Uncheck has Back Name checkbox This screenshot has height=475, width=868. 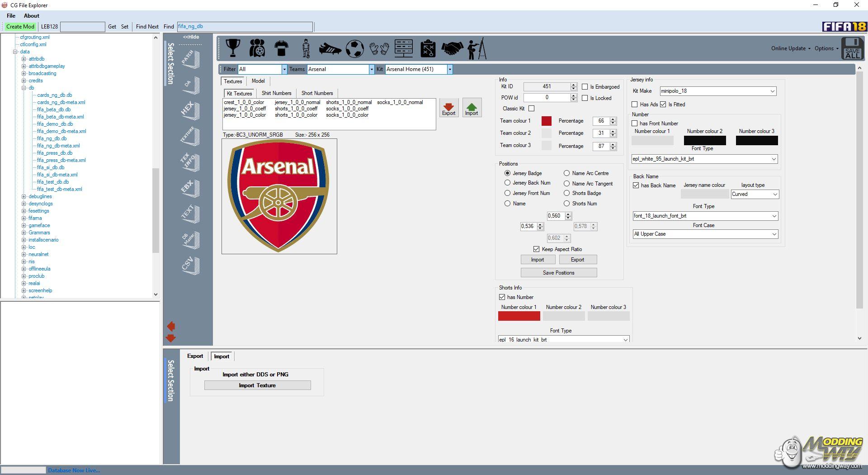point(636,185)
